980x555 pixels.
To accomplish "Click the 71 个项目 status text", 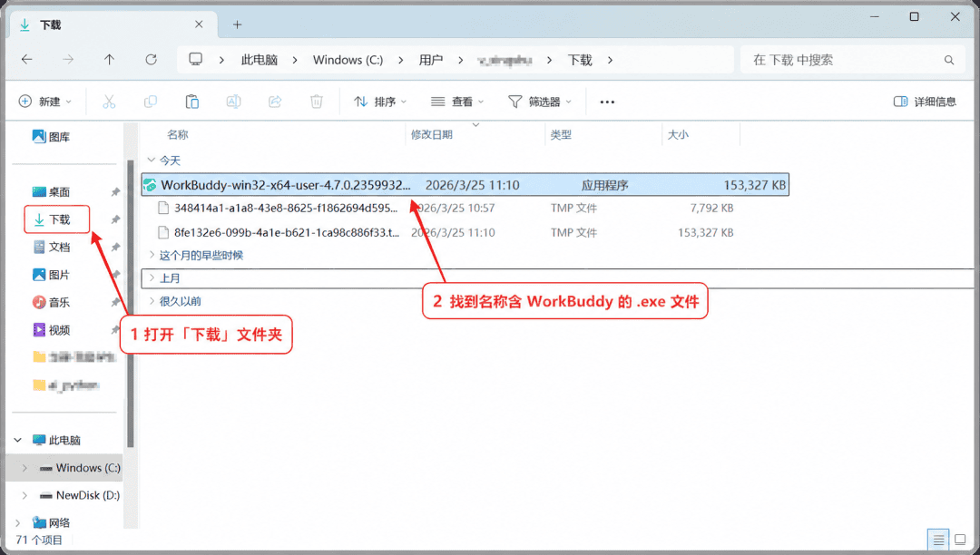I will coord(39,540).
